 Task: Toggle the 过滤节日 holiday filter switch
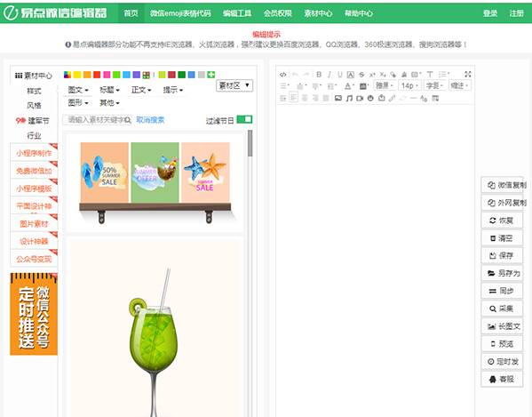coord(244,119)
